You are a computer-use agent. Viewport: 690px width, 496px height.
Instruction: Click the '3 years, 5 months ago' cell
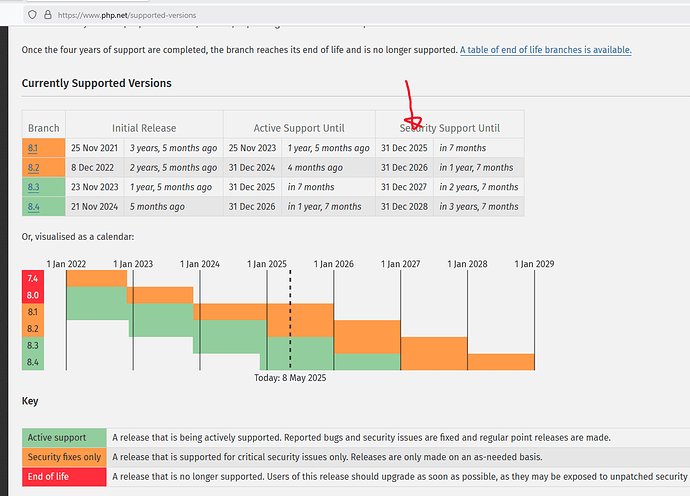coord(173,148)
